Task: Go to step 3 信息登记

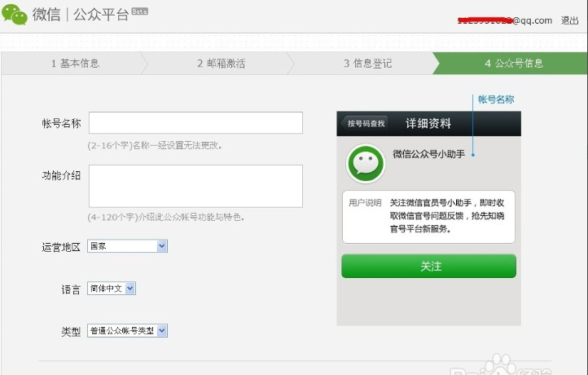Action: pyautogui.click(x=367, y=63)
